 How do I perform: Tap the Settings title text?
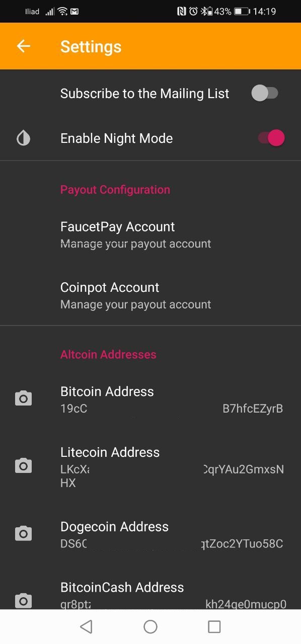(x=91, y=47)
